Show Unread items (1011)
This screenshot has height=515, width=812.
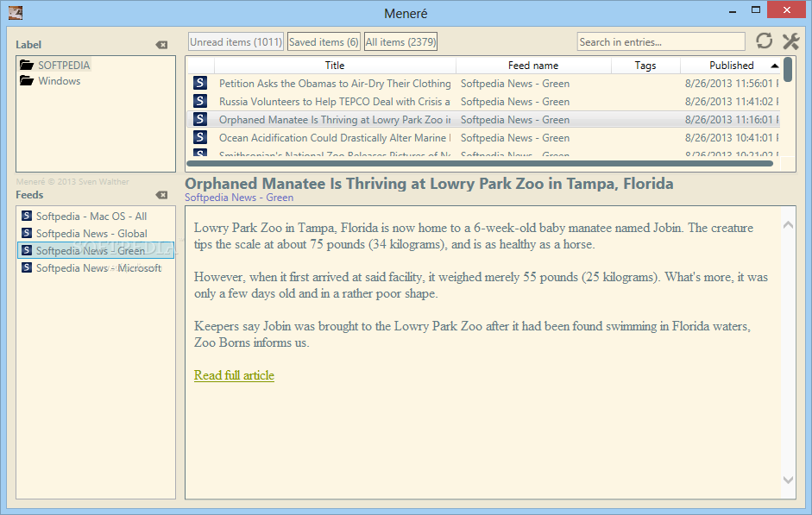pyautogui.click(x=236, y=42)
